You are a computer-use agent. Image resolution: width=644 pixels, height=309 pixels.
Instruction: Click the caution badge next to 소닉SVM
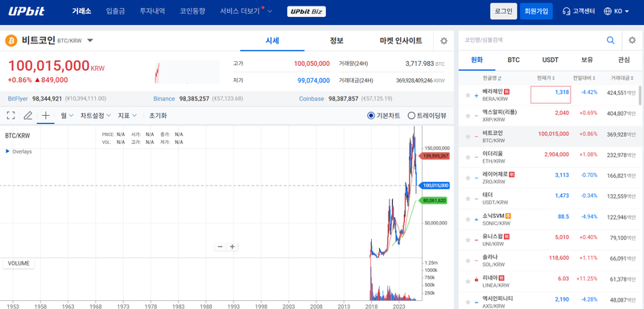point(508,216)
